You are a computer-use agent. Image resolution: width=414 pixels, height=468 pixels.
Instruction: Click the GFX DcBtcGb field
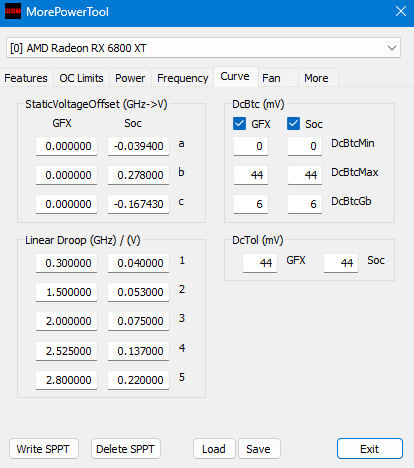(251, 204)
